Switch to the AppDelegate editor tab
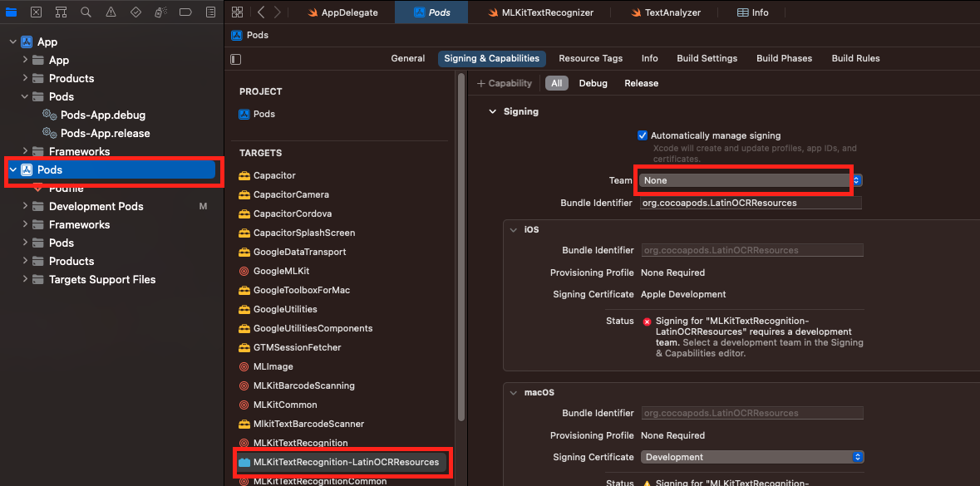The width and height of the screenshot is (980, 486). [342, 12]
